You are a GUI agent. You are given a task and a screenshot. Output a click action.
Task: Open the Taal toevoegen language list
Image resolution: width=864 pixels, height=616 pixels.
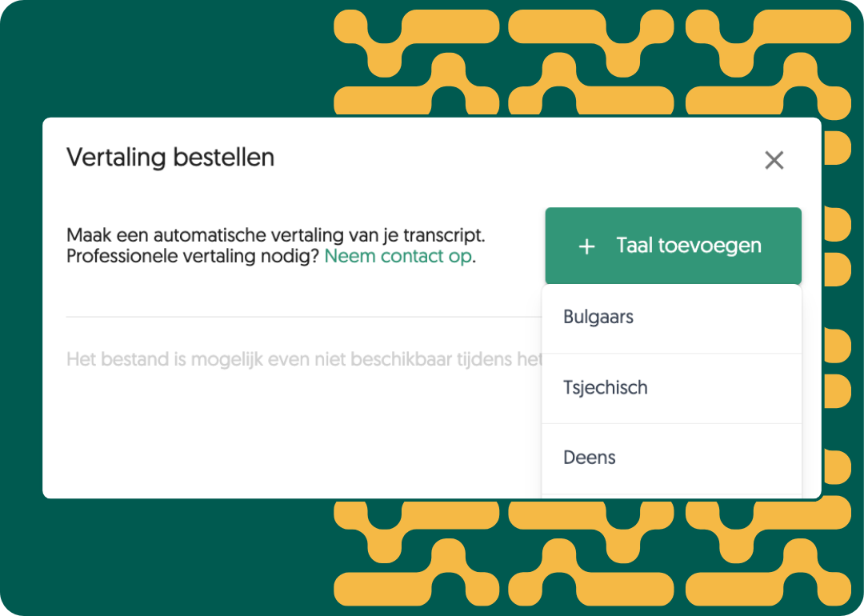point(673,246)
